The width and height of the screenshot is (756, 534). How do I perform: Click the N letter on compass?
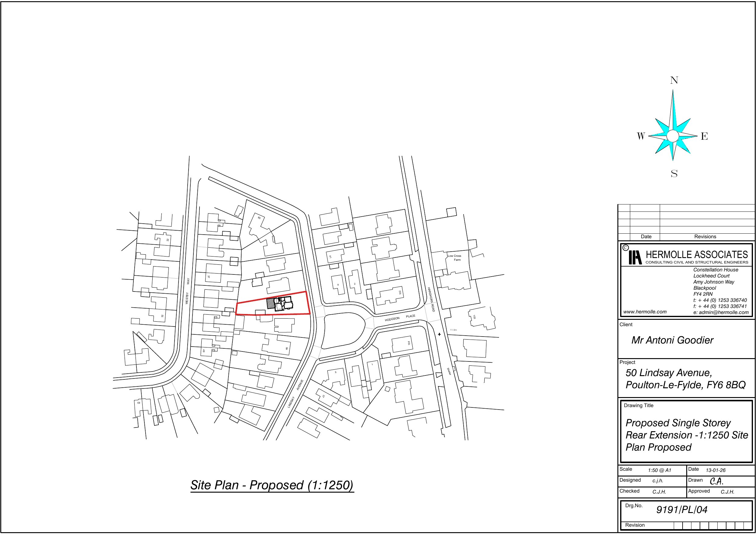674,80
